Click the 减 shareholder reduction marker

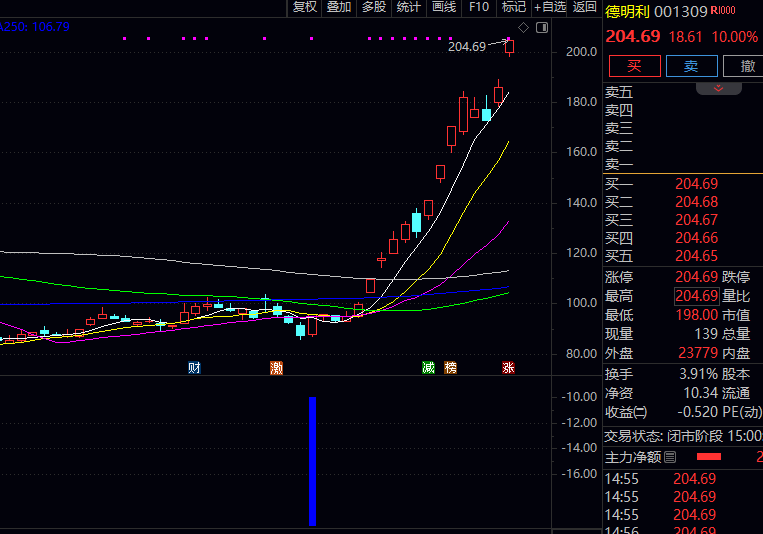428,368
